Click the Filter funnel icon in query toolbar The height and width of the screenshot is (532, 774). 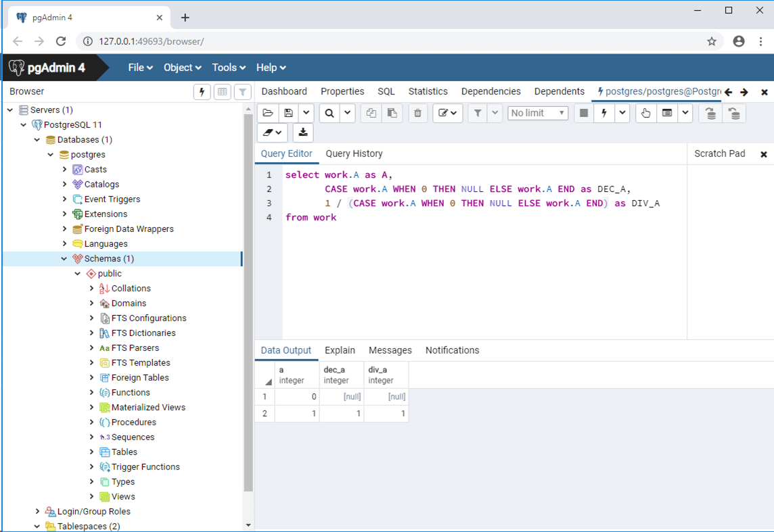tap(478, 113)
